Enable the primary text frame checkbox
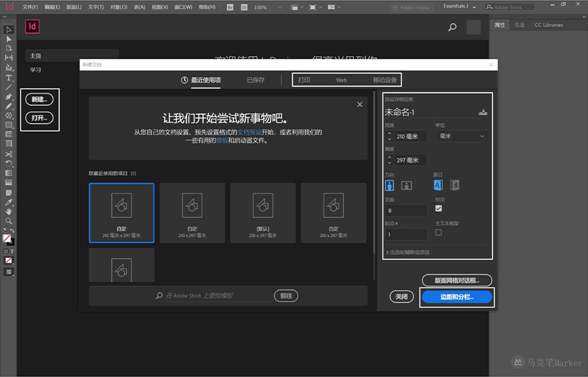This screenshot has height=377, width=588. click(x=438, y=233)
